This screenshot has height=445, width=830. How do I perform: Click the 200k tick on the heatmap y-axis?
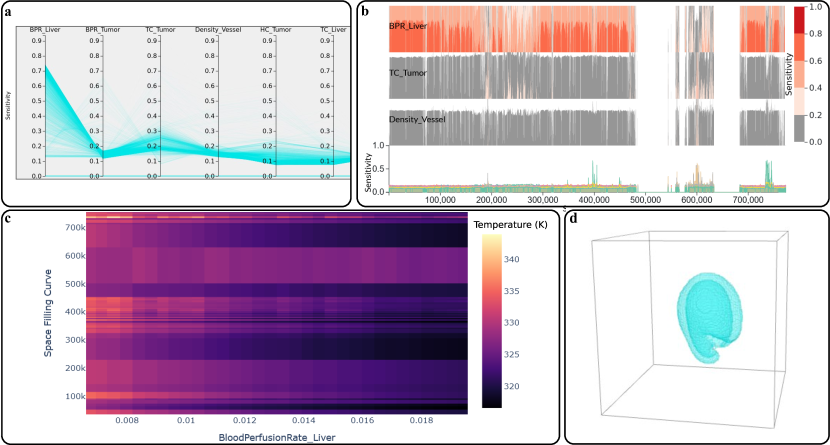(75, 368)
